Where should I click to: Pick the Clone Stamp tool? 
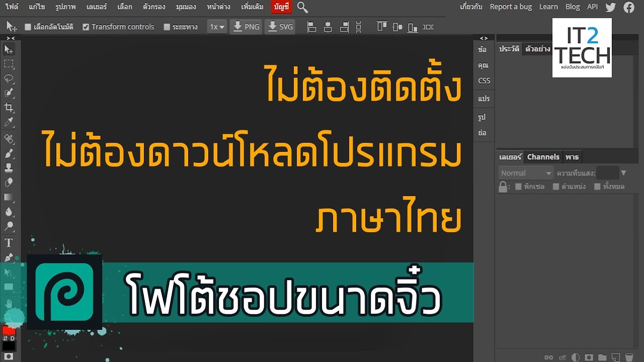[9, 168]
